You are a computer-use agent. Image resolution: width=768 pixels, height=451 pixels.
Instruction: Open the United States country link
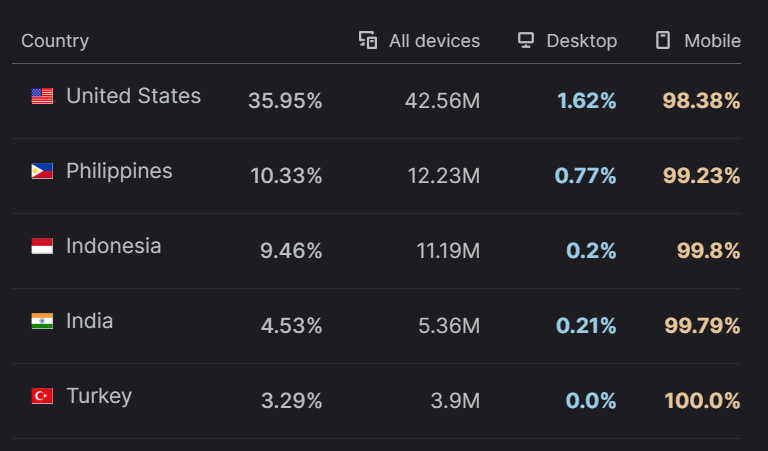point(133,96)
